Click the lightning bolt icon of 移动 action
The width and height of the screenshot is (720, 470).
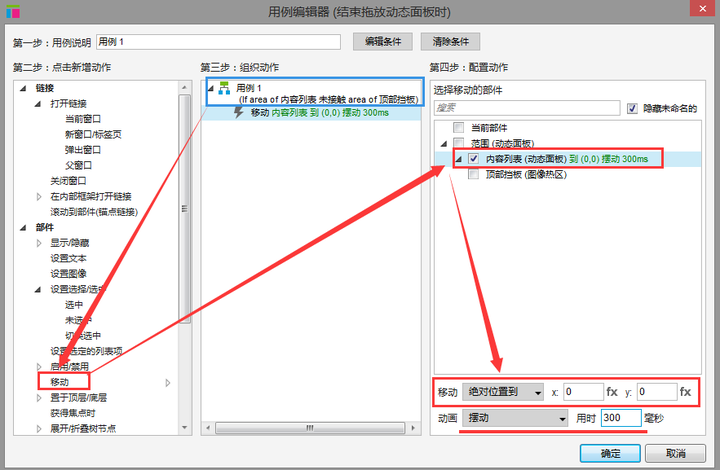(x=238, y=112)
